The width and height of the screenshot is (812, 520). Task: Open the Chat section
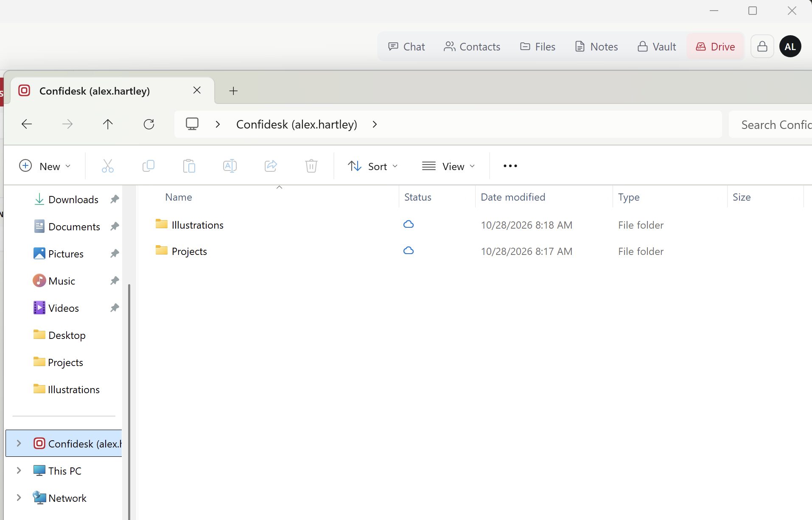click(406, 47)
